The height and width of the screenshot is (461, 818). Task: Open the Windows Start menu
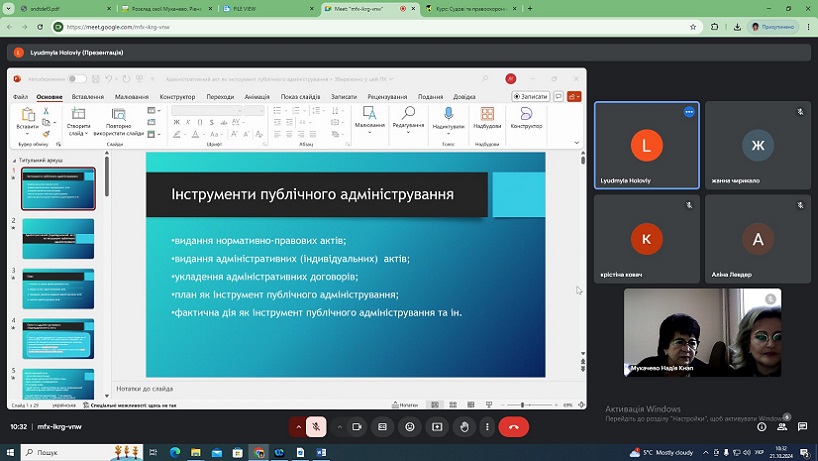10,452
